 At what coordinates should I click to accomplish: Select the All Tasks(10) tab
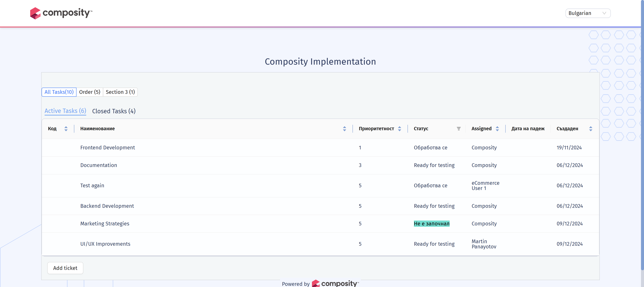[x=59, y=92]
